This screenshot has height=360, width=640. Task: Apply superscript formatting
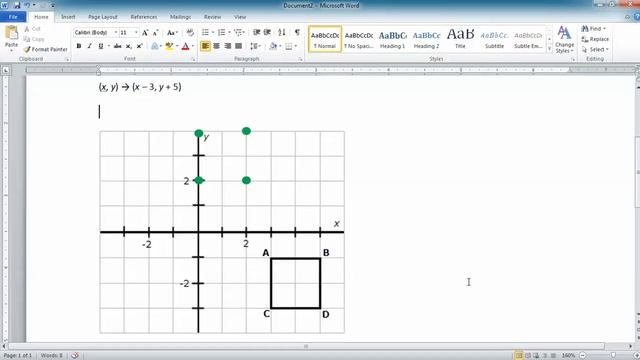[140, 46]
